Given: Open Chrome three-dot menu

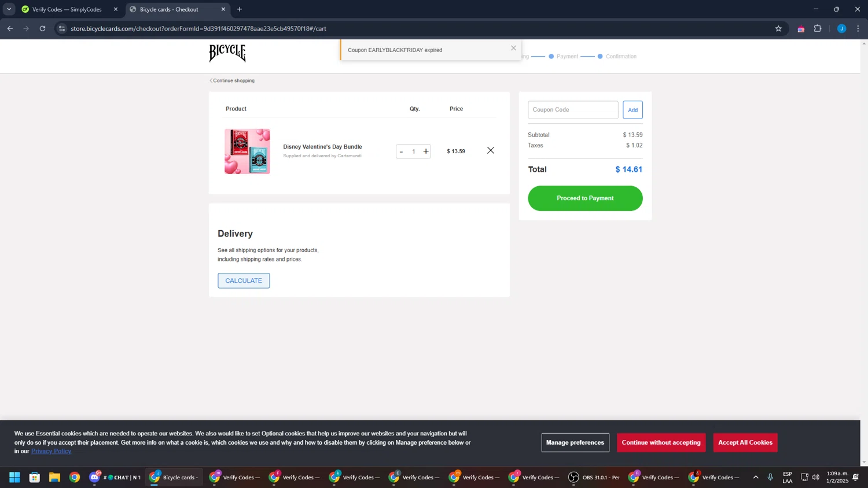Looking at the screenshot, I should pos(858,28).
